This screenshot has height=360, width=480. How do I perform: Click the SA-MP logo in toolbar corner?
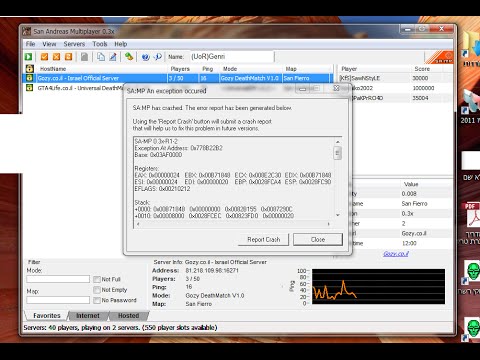pos(440,57)
